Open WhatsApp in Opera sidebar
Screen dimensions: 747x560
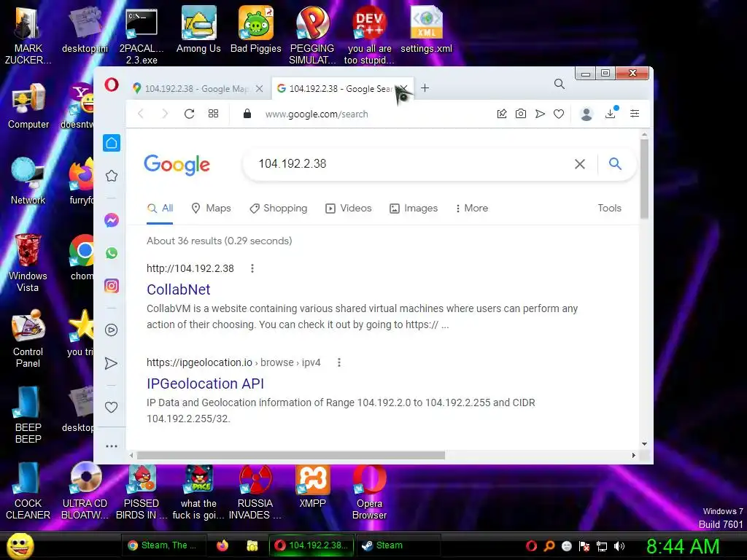[112, 253]
